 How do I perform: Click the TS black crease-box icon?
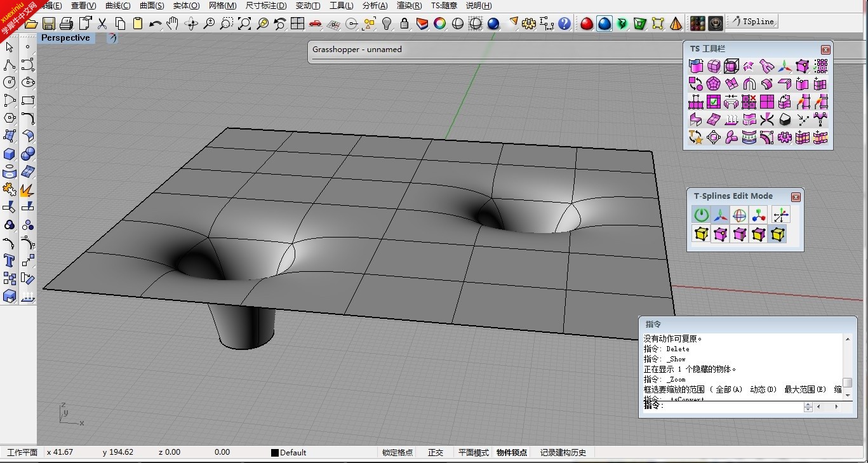coord(785,119)
